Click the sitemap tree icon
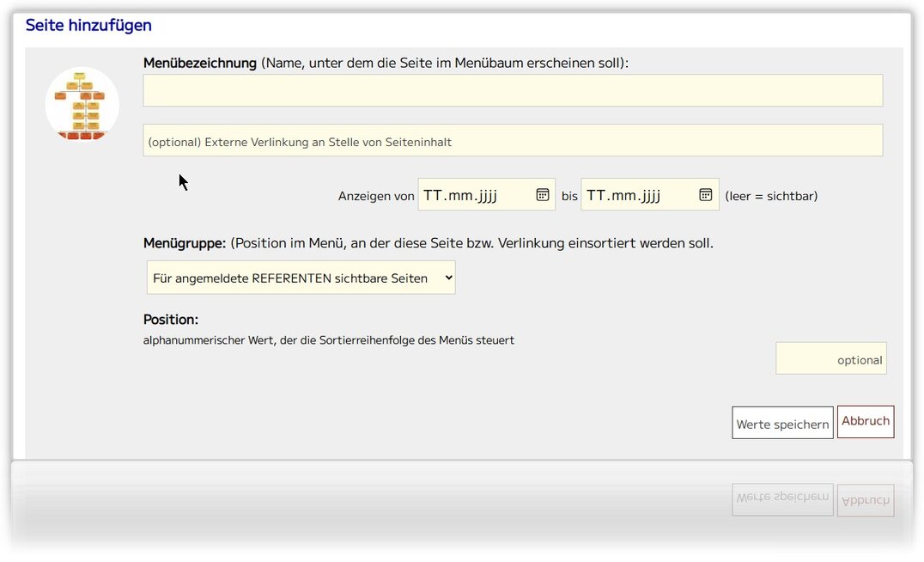This screenshot has height=562, width=924. click(82, 104)
